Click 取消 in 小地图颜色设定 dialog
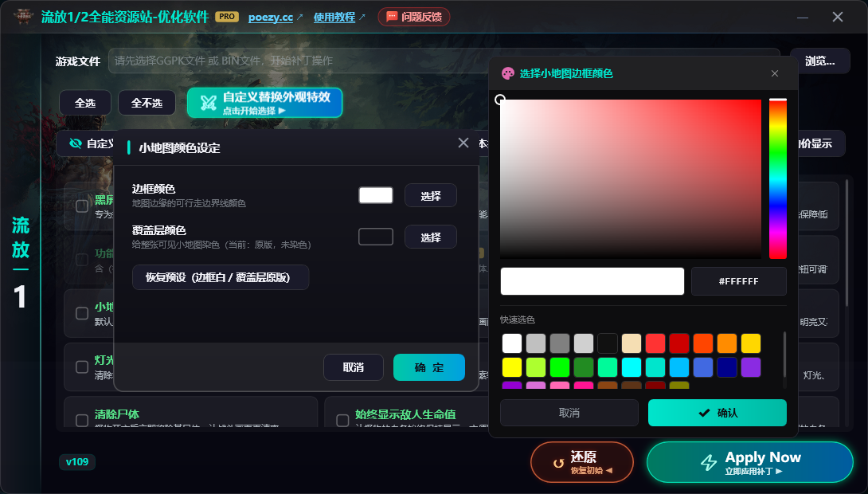 (x=354, y=367)
